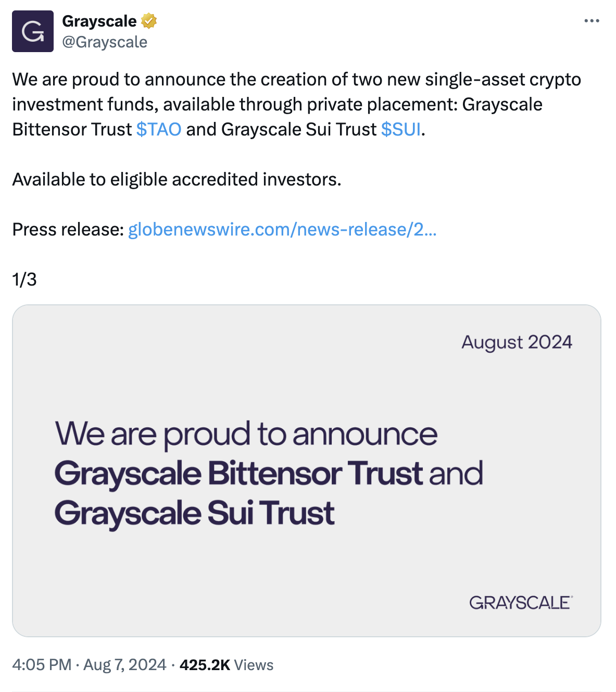The height and width of the screenshot is (692, 616).
Task: Click the tweet's opening announcement paragraph
Action: coord(296,104)
